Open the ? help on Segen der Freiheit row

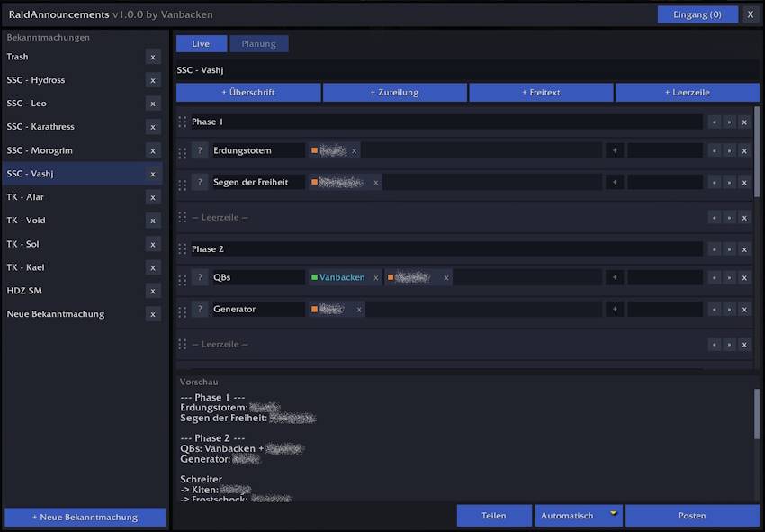[200, 182]
